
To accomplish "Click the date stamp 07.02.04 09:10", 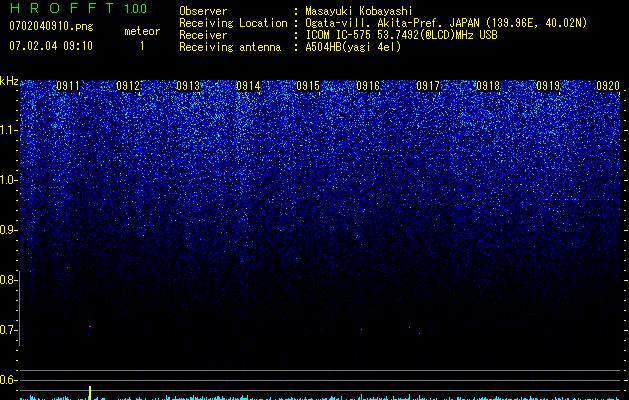I will (x=51, y=46).
